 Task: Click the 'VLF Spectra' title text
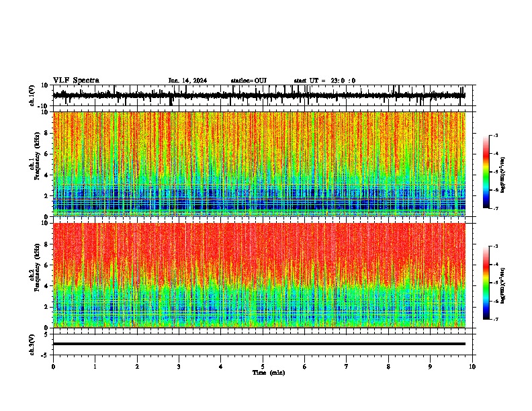click(x=76, y=80)
